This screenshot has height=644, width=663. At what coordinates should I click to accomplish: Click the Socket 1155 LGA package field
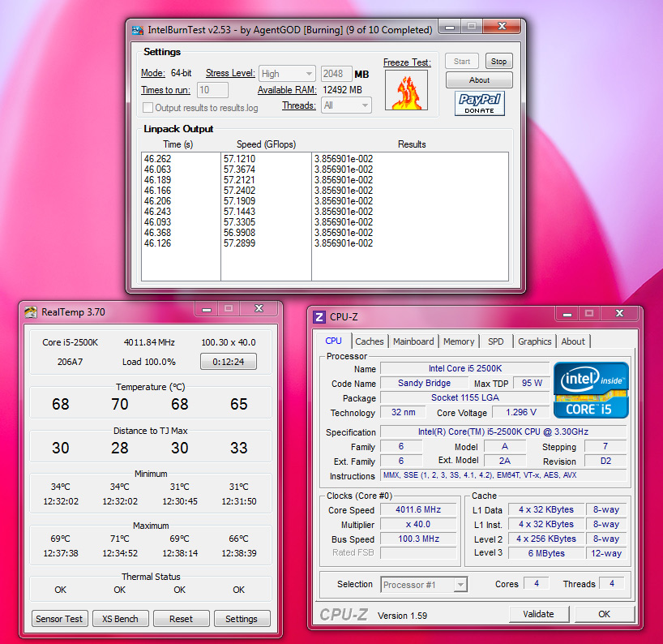[464, 397]
